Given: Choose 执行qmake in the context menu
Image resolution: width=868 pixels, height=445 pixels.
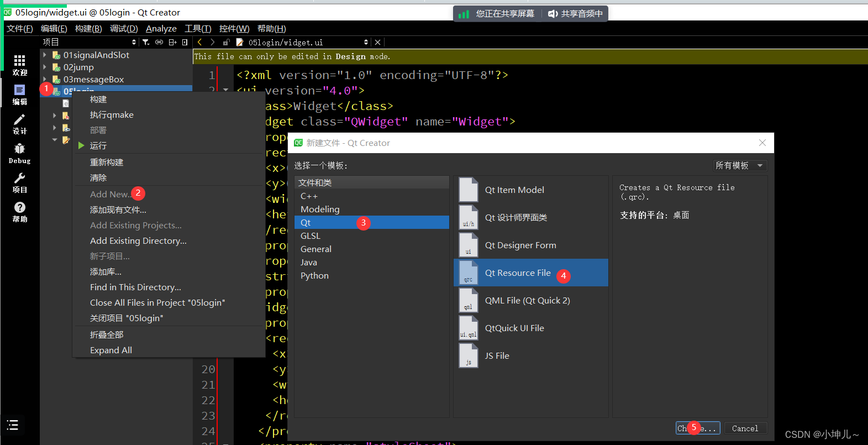Looking at the screenshot, I should point(169,114).
